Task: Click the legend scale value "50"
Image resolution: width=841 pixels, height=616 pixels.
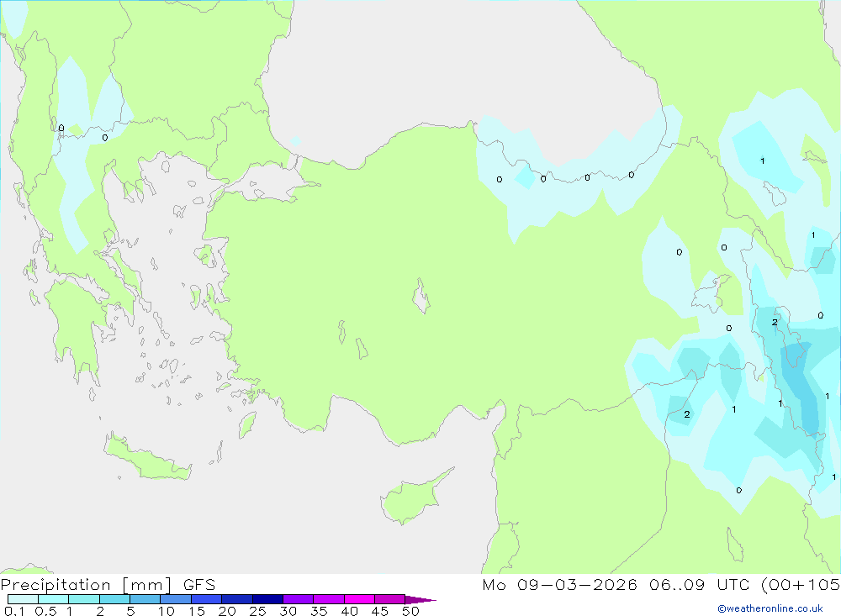Action: (410, 611)
